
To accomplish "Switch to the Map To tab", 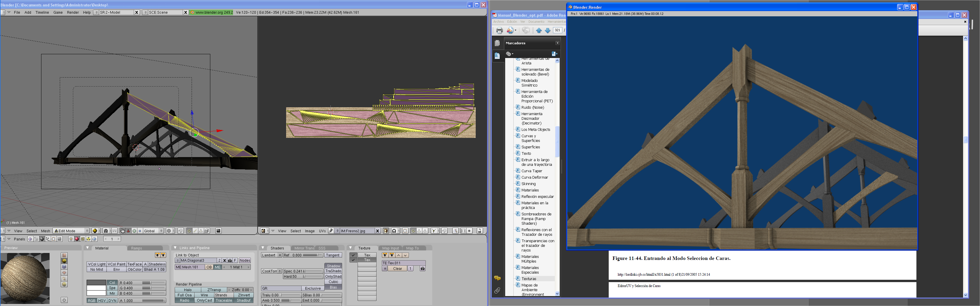I will point(412,248).
